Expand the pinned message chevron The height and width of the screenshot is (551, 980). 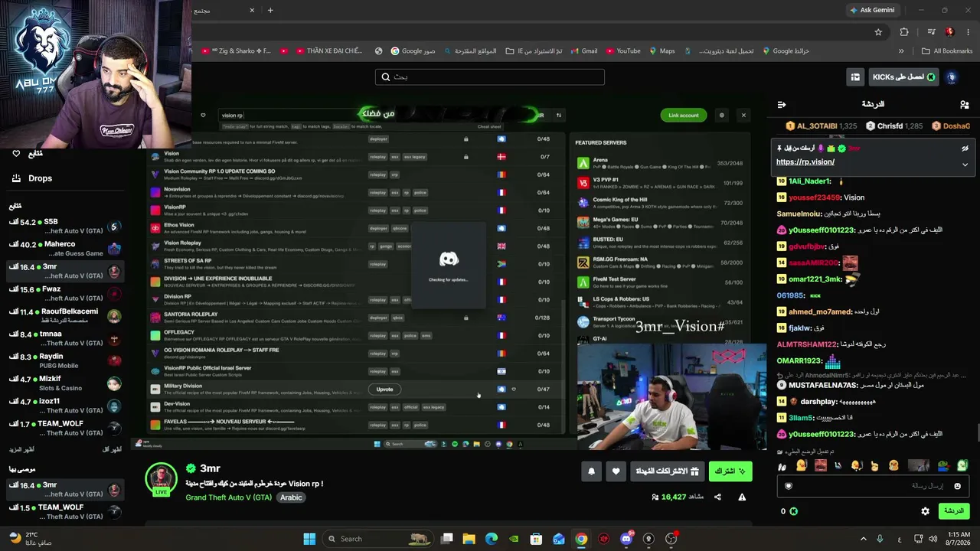[965, 164]
